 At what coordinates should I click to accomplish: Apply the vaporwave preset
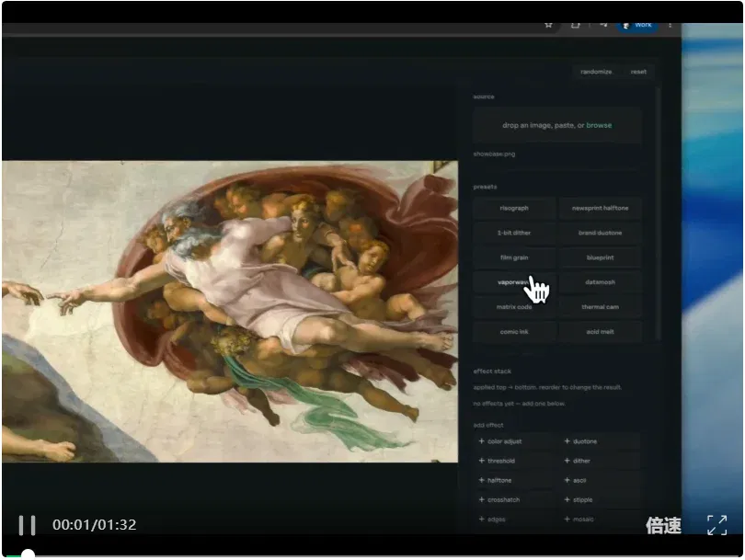point(514,282)
